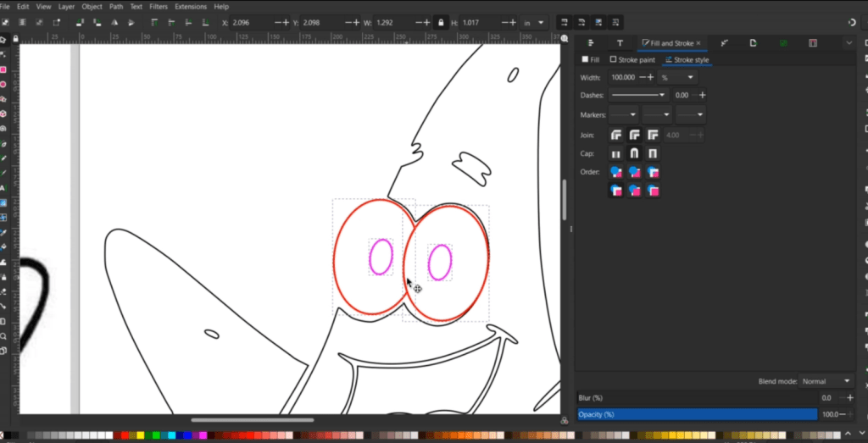The height and width of the screenshot is (443, 868).
Task: Toggle the width-height lock ratio button
Action: click(440, 22)
